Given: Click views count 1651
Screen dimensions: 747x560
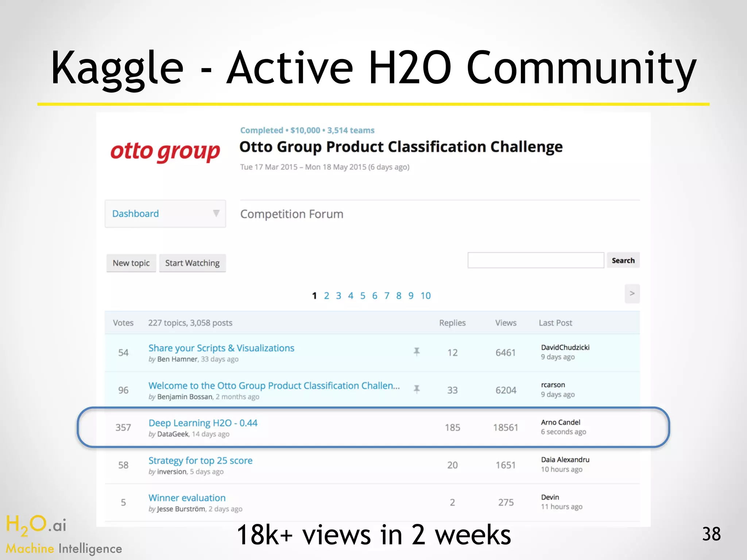Looking at the screenshot, I should [x=506, y=465].
